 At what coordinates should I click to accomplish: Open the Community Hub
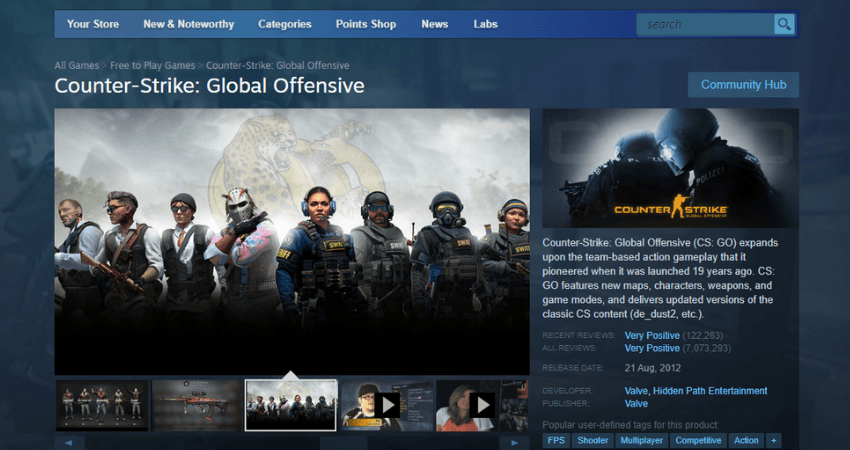pyautogui.click(x=743, y=85)
